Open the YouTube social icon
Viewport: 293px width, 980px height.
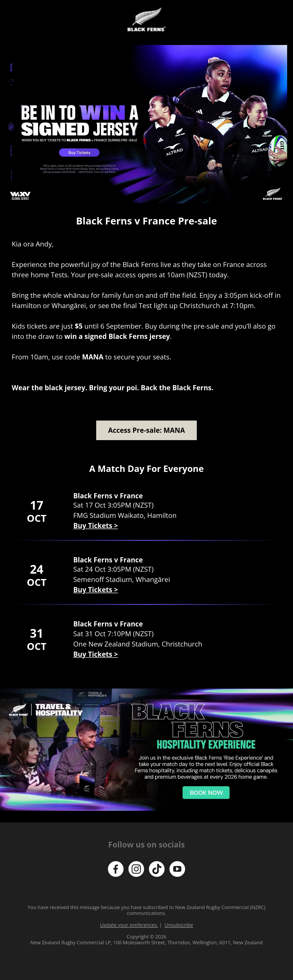click(177, 869)
